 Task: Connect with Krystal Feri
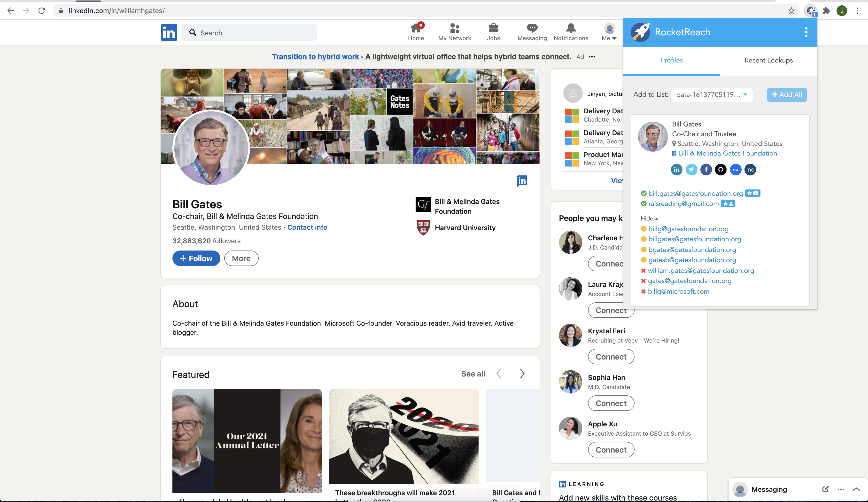click(x=611, y=357)
